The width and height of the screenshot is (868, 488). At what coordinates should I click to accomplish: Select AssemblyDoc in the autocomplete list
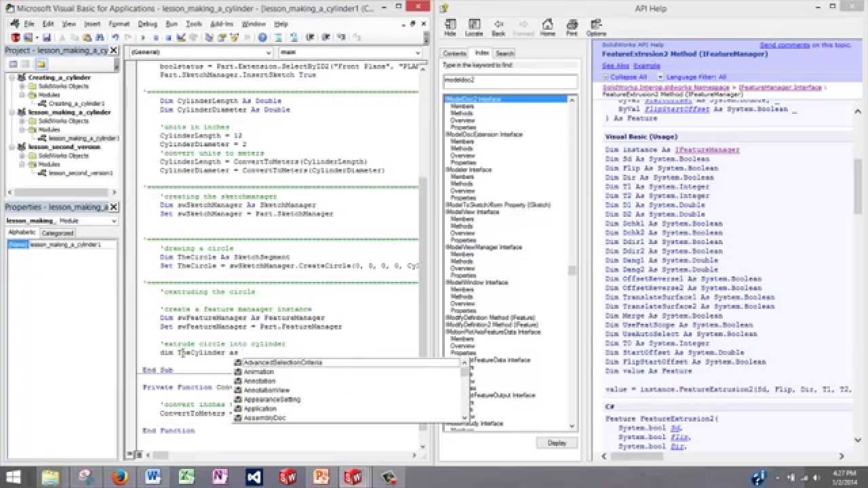(264, 418)
